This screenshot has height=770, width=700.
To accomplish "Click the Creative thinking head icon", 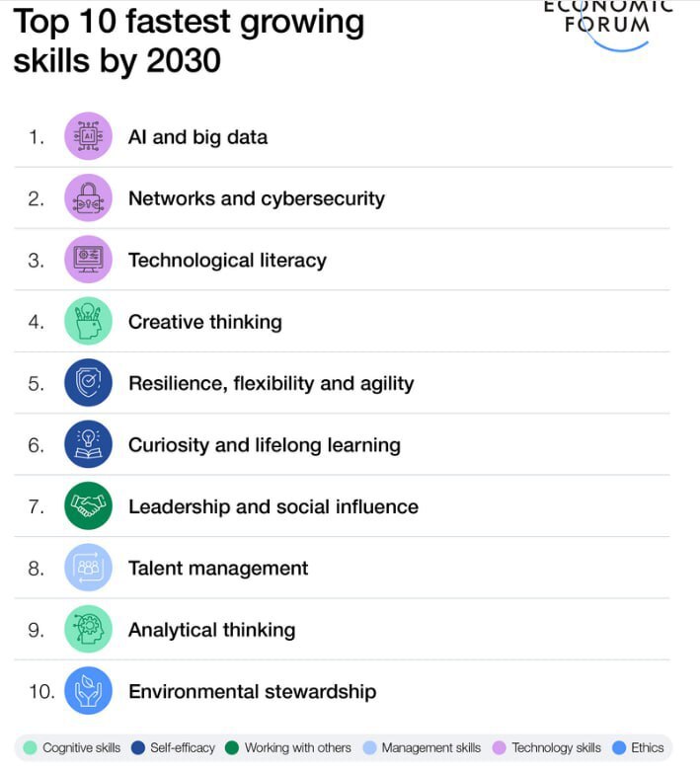I will 89,322.
